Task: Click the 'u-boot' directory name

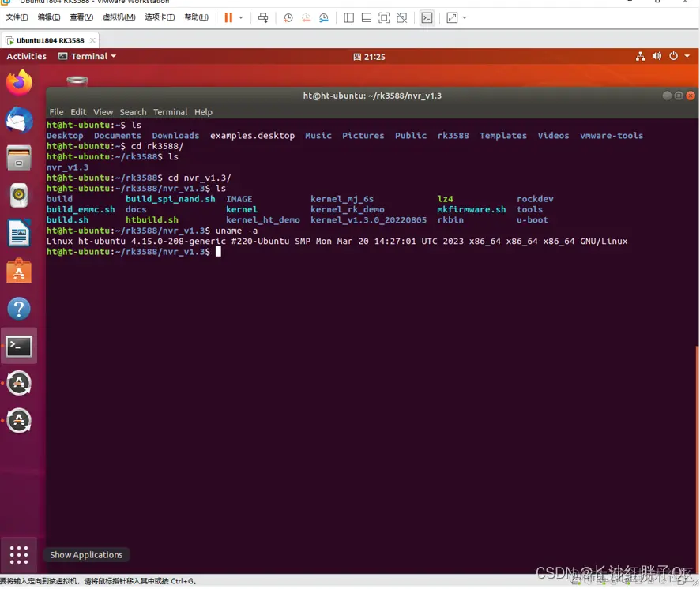Action: 533,220
